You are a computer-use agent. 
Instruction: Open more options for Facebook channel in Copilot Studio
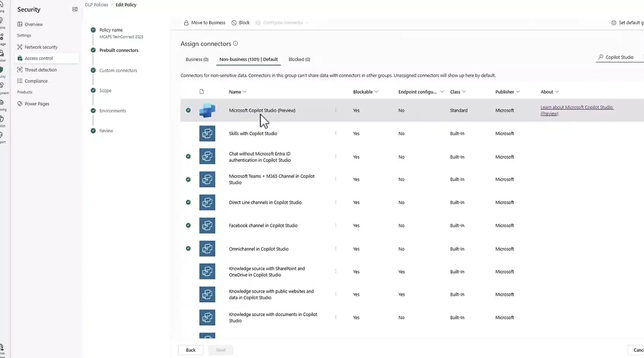click(x=336, y=225)
